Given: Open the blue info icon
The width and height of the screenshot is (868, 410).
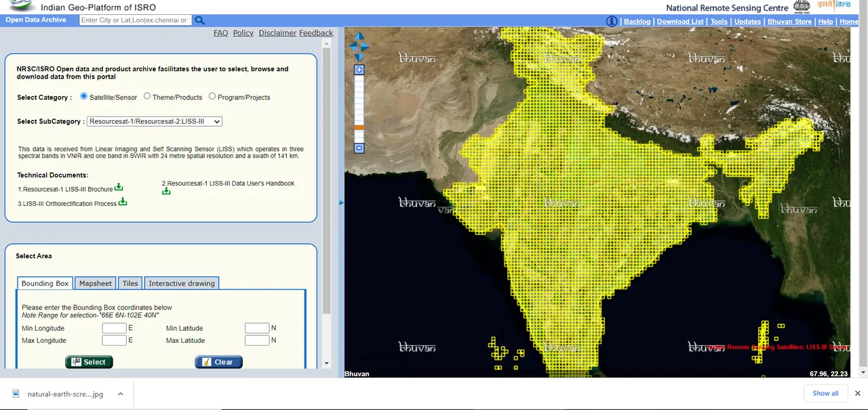Looking at the screenshot, I should [612, 21].
